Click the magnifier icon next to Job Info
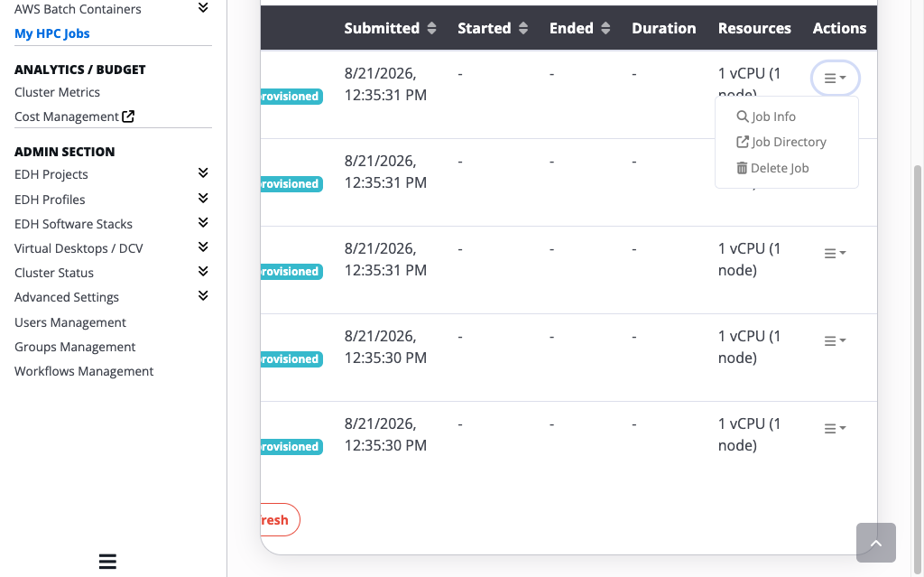Viewport: 924px width, 577px height. [x=743, y=116]
